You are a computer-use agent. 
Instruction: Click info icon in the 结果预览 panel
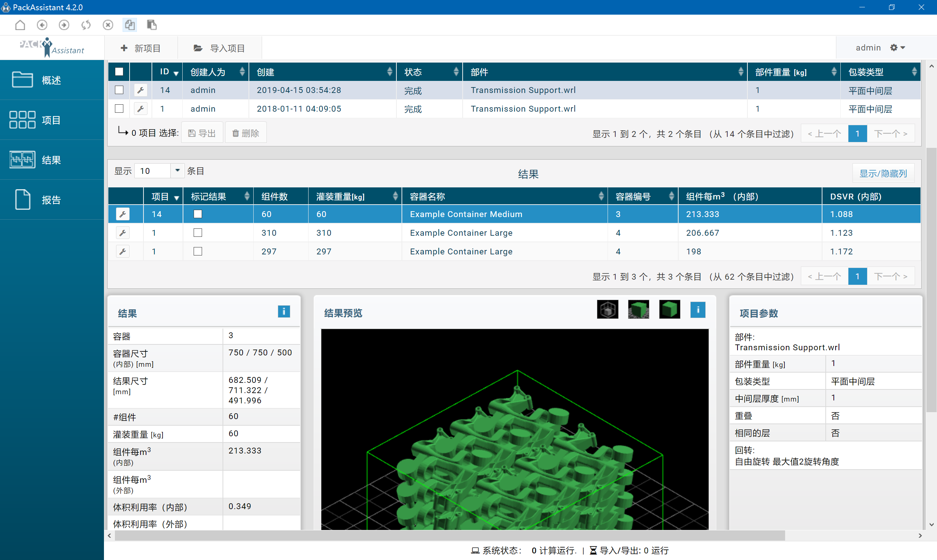click(x=698, y=310)
